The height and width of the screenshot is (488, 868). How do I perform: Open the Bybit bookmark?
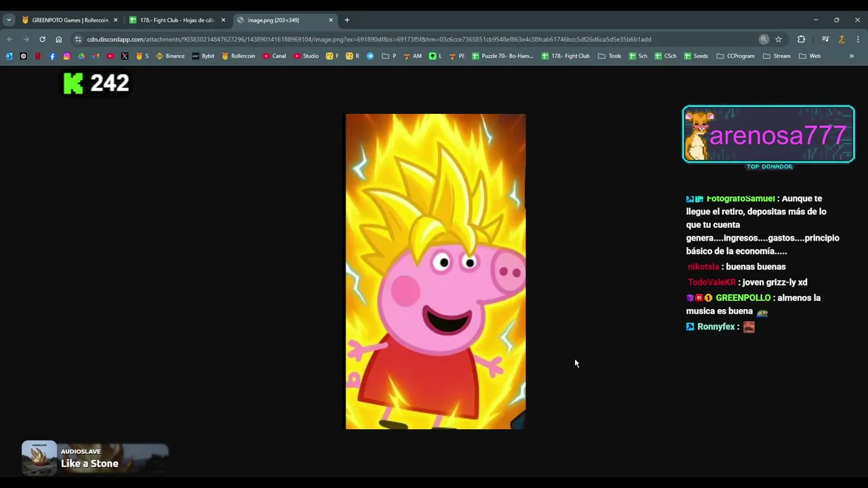(203, 56)
